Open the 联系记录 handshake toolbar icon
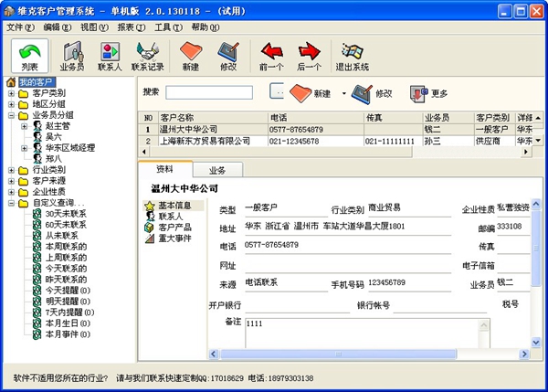The height and width of the screenshot is (392, 548). pos(147,56)
